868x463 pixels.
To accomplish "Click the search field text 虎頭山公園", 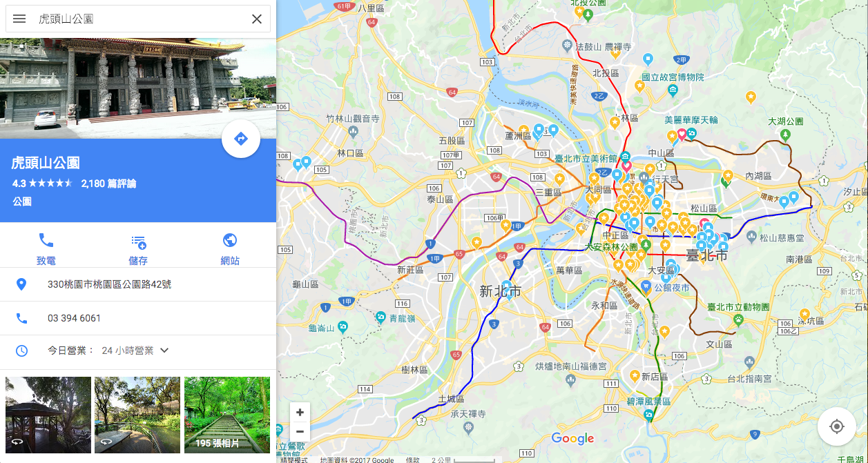I will pyautogui.click(x=66, y=19).
